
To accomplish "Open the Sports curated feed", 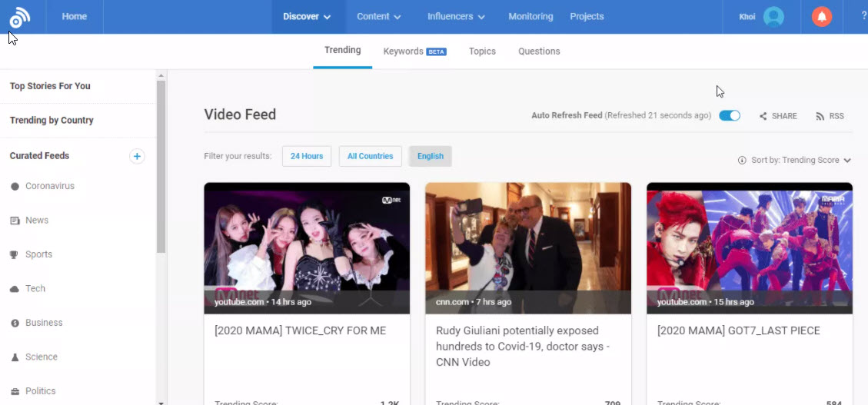I will coord(38,254).
